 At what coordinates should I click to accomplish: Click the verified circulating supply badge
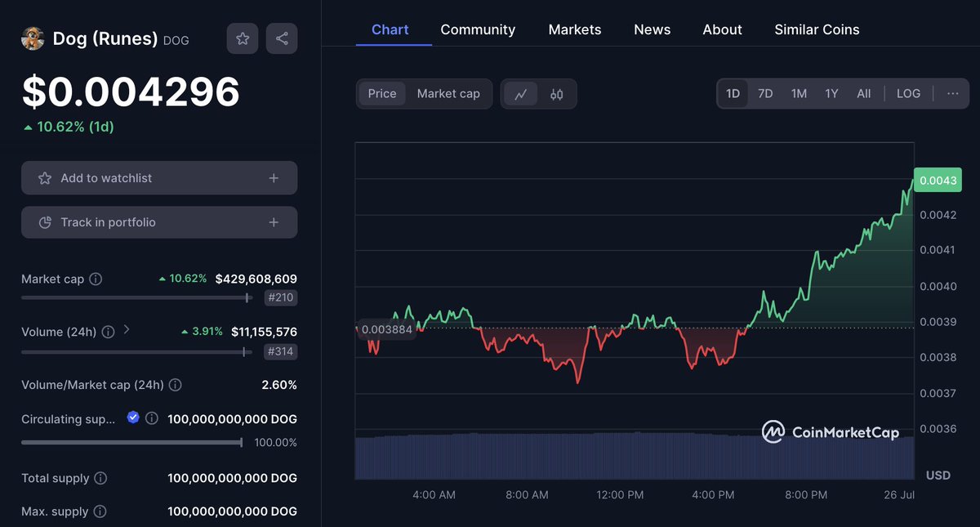133,418
